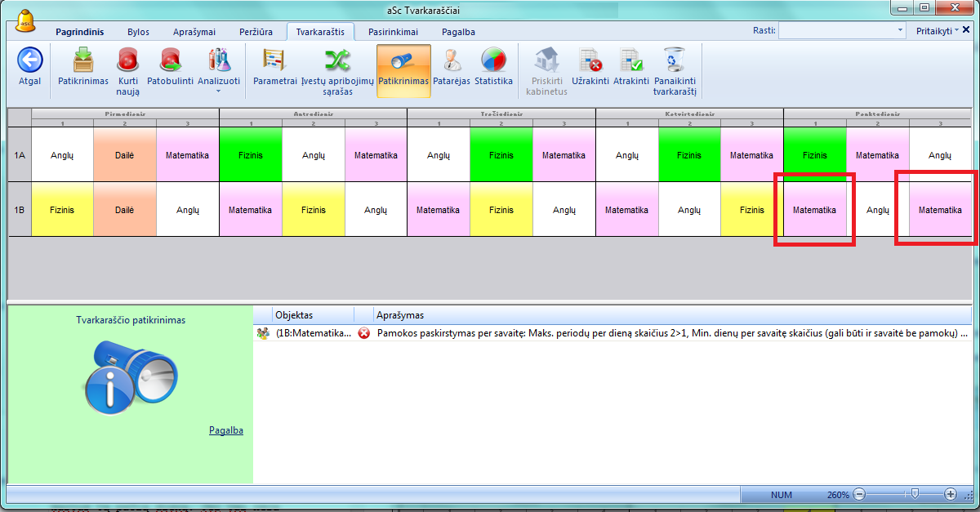This screenshot has width=980, height=512.
Task: Click the Atgal back arrow icon
Action: pos(29,60)
